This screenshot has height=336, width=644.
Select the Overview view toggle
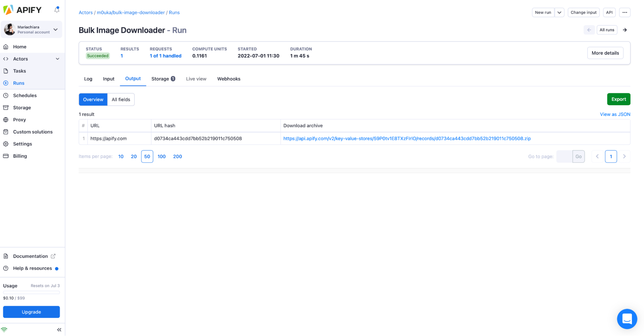[93, 99]
